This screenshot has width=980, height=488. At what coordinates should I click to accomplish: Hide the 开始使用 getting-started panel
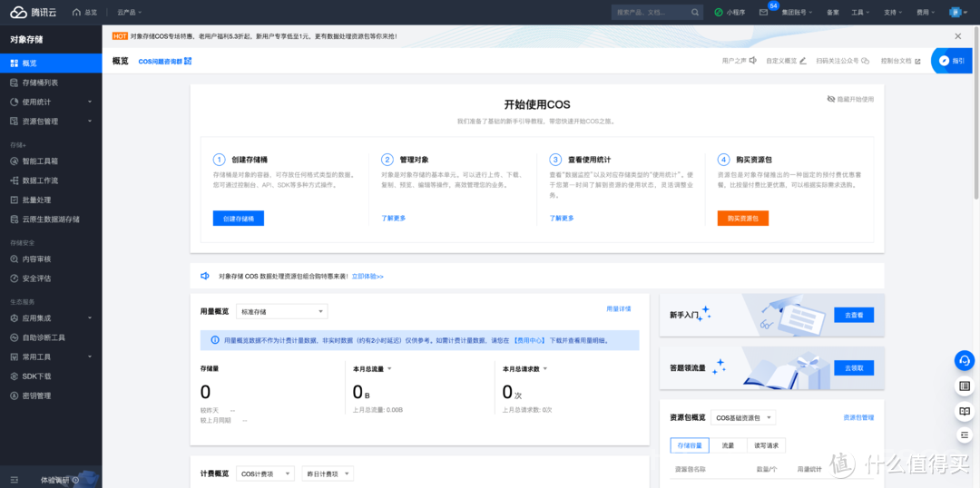(850, 99)
